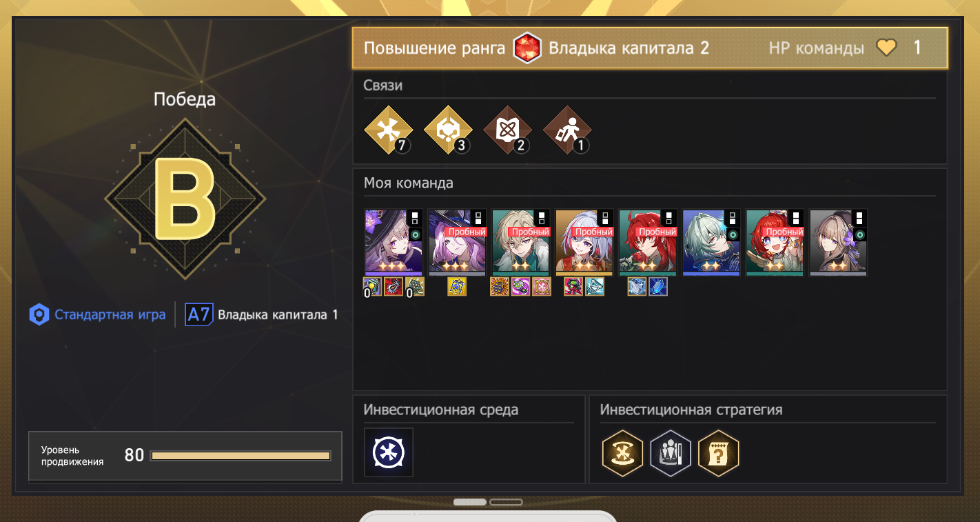Click the yellow card equipment icon

coord(457,287)
